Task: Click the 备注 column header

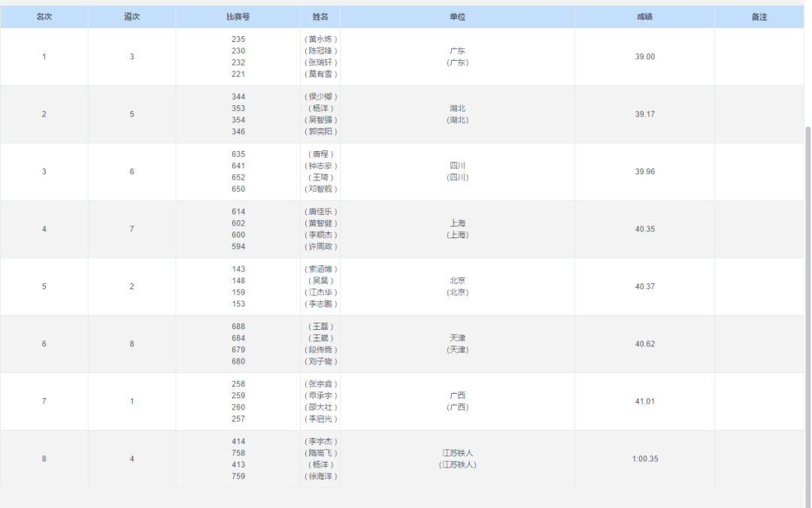Action: (x=759, y=17)
